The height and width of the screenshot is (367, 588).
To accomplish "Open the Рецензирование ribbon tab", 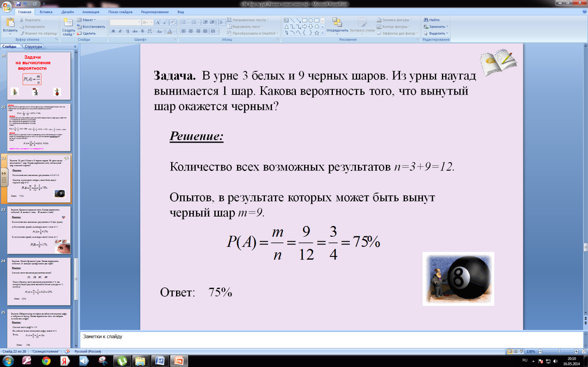I will coord(155,12).
